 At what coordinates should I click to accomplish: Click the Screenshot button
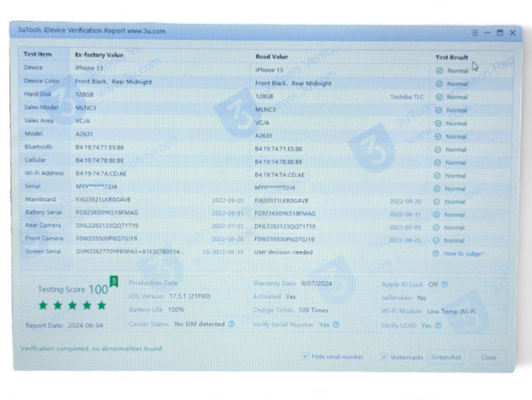pyautogui.click(x=446, y=357)
